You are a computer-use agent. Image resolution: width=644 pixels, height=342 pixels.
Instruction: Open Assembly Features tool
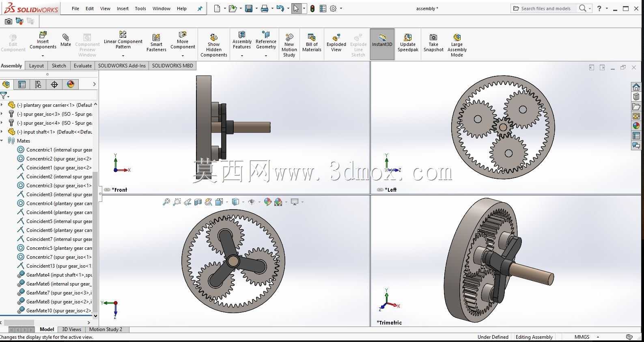242,41
